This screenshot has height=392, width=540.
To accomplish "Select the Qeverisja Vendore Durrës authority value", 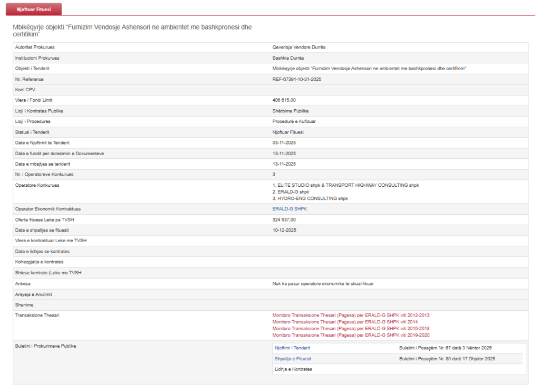I will pos(298,47).
